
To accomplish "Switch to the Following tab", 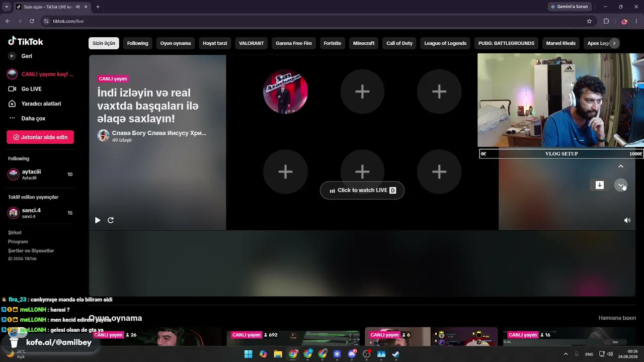I will [x=137, y=43].
